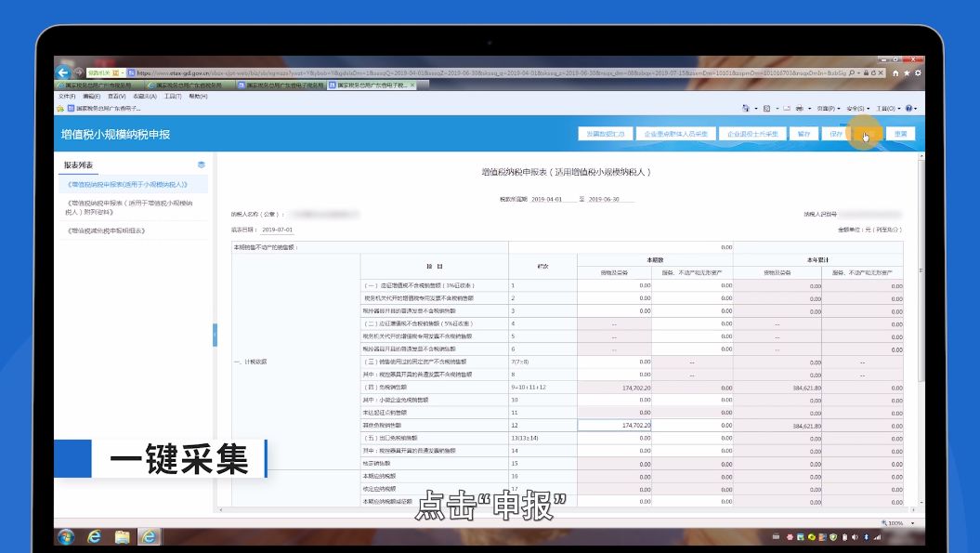Open the 帮助(H) menu

pyautogui.click(x=198, y=97)
